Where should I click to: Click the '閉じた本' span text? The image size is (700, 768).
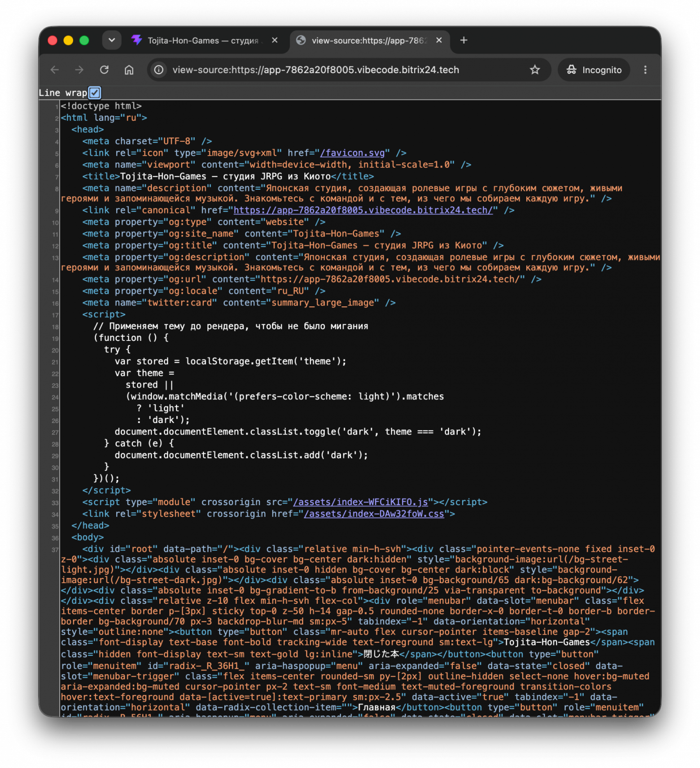point(381,654)
